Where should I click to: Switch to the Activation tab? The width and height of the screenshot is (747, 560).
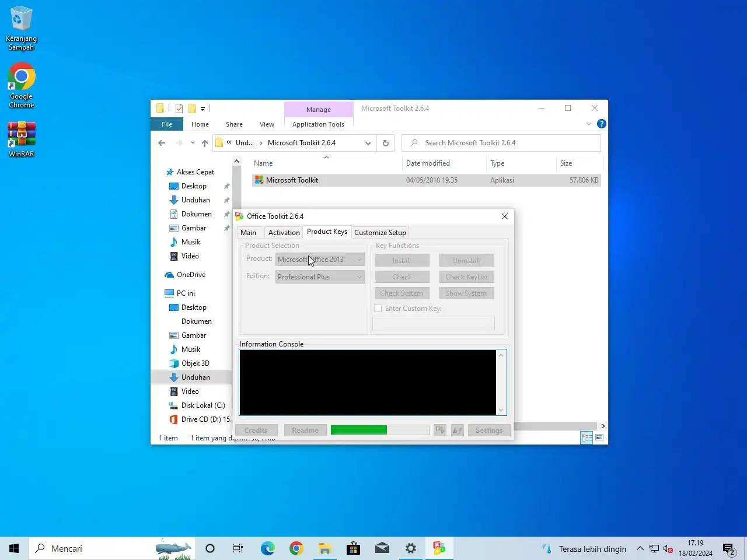coord(284,233)
